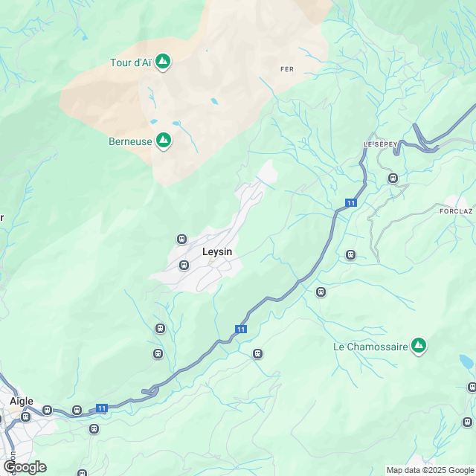This screenshot has height=476, width=476.
Task: Select the station icon left of the Leysin label
Action: coord(184,266)
